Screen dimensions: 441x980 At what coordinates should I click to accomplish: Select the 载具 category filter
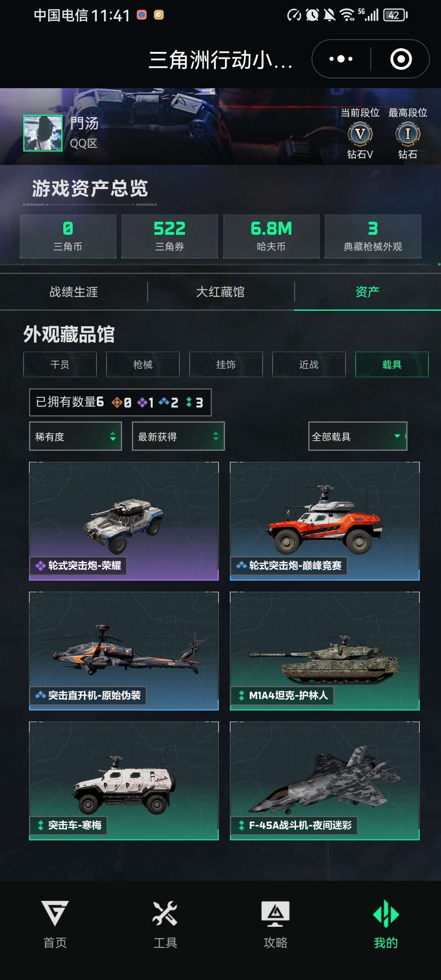[x=392, y=364]
